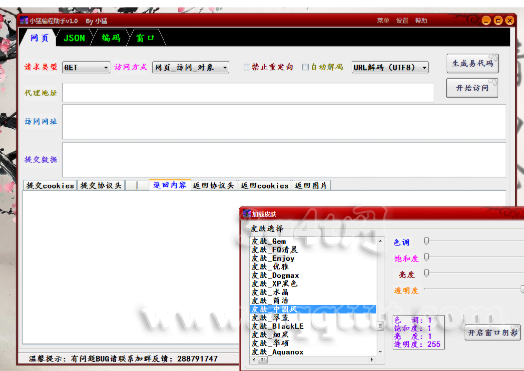This screenshot has width=524, height=371.
Task: Open the 编码 tab
Action: 111,38
